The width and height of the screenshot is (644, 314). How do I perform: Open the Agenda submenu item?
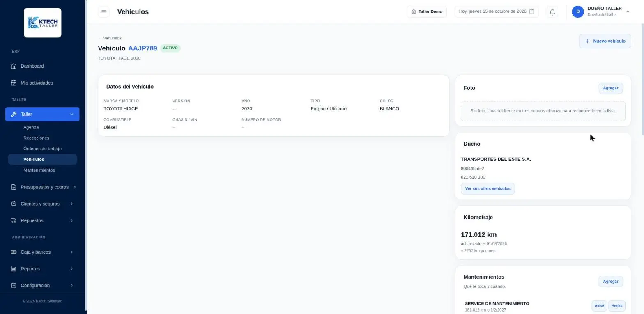click(x=42, y=127)
